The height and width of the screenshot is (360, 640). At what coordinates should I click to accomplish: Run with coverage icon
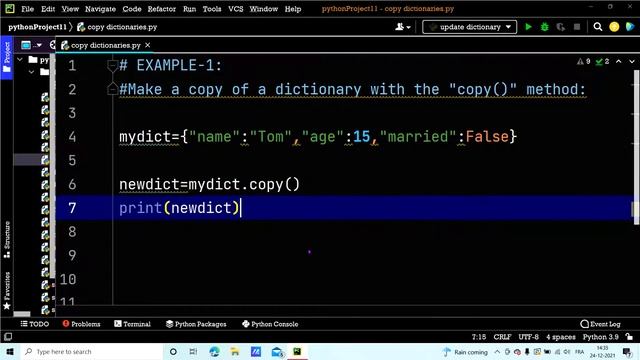[x=560, y=27]
